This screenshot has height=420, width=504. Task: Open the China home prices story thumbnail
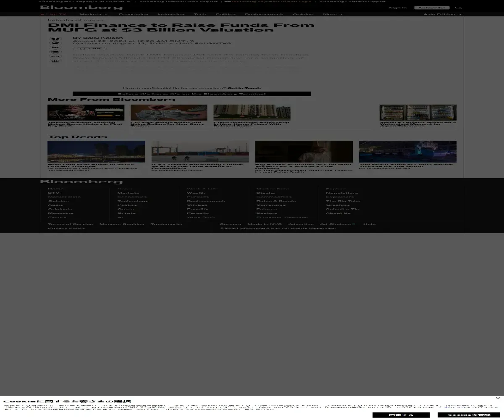click(252, 113)
